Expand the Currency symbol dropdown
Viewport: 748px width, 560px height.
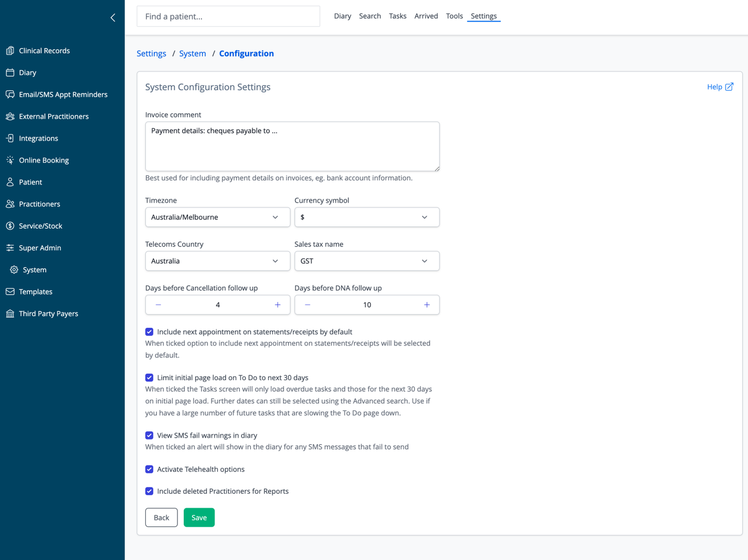(367, 217)
